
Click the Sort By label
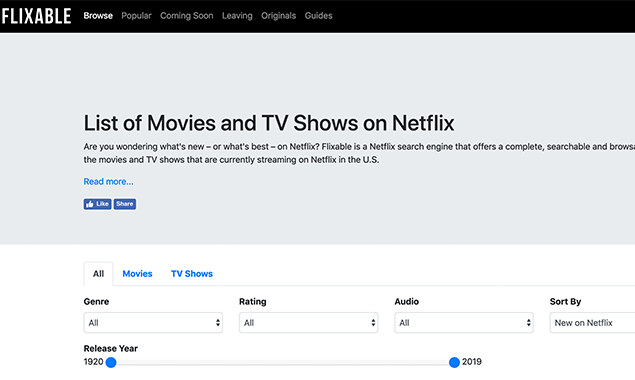coord(565,301)
